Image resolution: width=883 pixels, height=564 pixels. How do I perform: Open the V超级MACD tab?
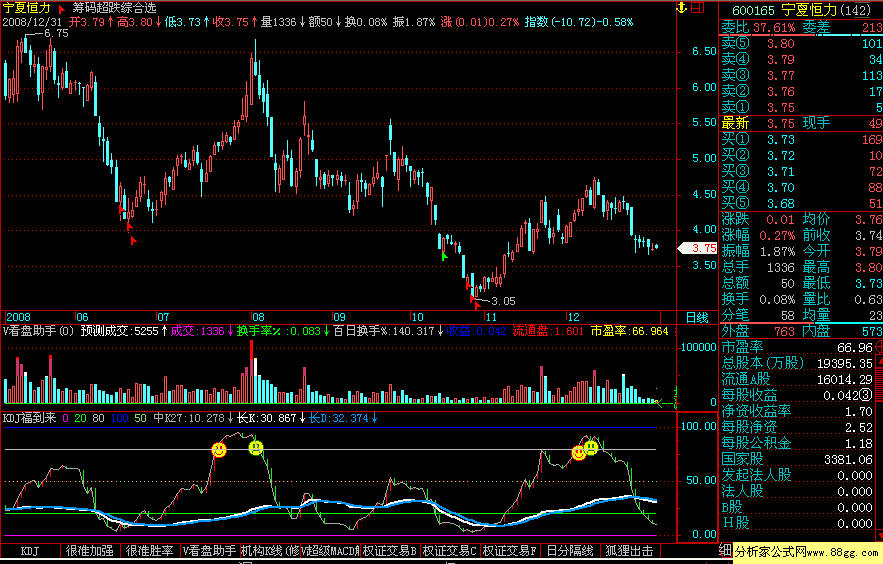click(329, 551)
